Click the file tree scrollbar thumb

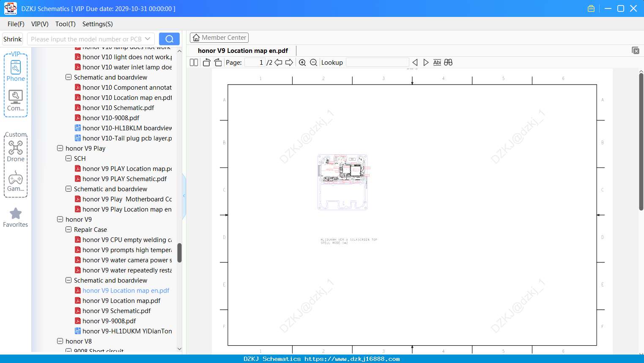[x=179, y=253]
